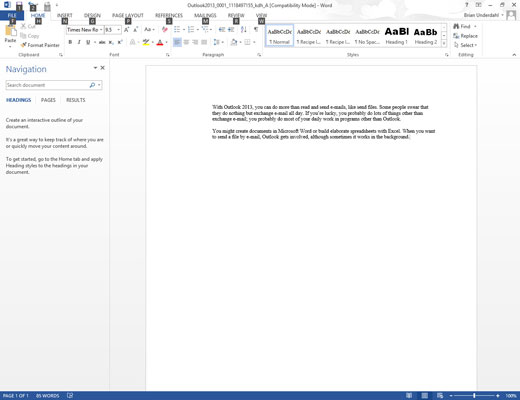Image resolution: width=520 pixels, height=400 pixels.
Task: Open the Change Case dropdown
Action: (x=149, y=30)
